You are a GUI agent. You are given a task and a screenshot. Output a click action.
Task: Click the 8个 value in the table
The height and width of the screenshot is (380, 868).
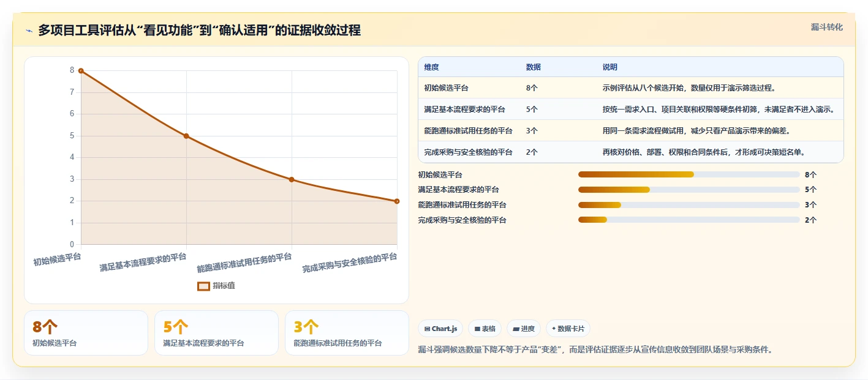coord(532,88)
